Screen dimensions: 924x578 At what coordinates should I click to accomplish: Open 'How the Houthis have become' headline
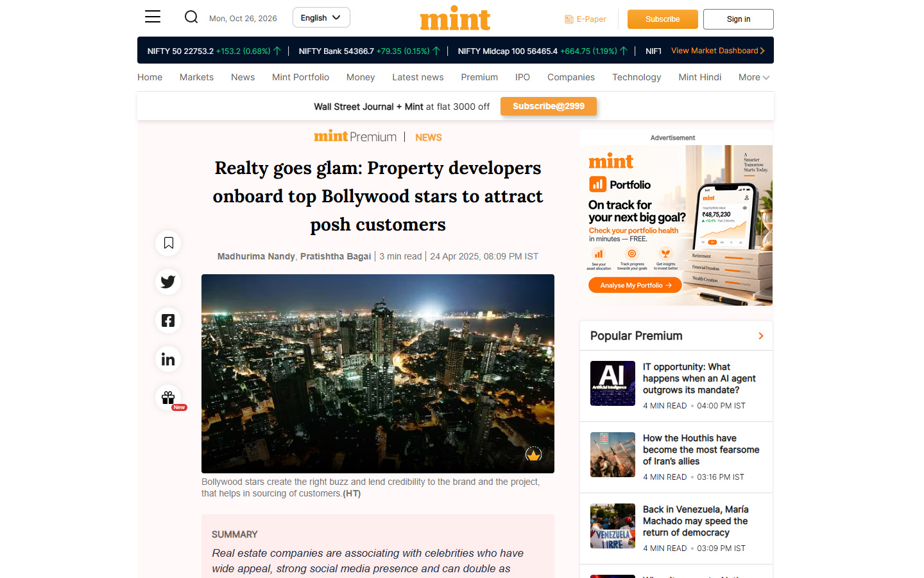click(701, 450)
